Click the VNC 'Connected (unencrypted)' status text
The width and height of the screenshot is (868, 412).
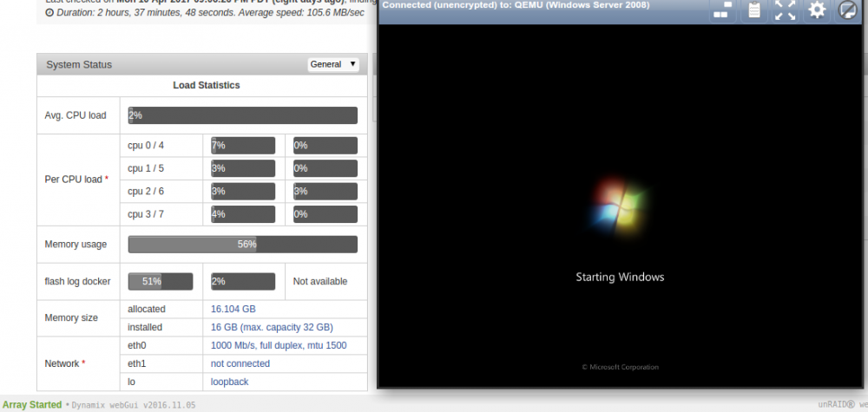click(x=516, y=5)
